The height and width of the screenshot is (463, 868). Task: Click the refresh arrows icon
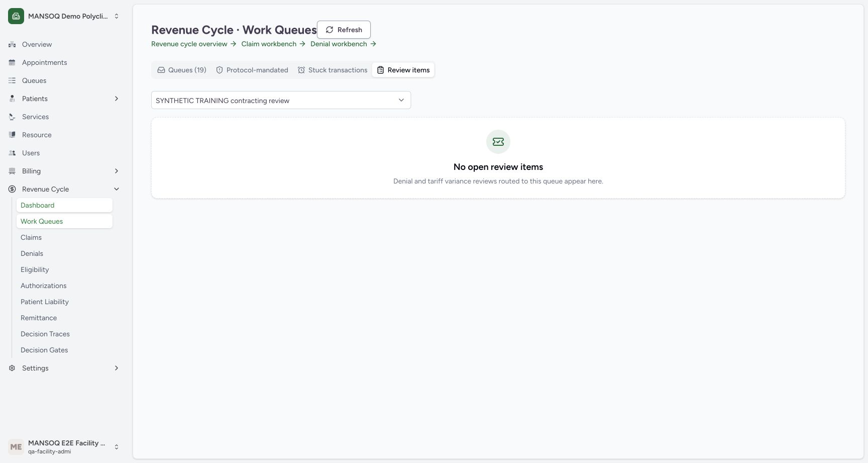coord(330,30)
